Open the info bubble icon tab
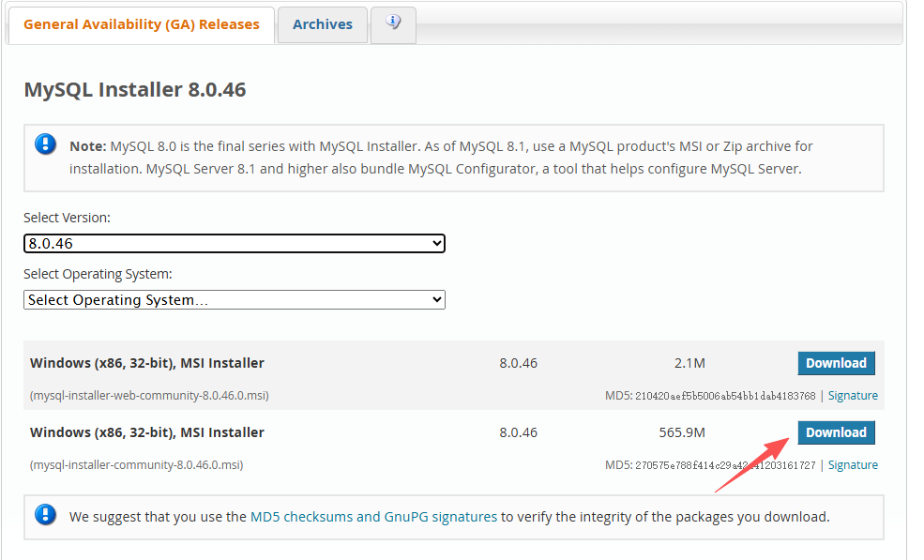This screenshot has width=924, height=560. (394, 24)
